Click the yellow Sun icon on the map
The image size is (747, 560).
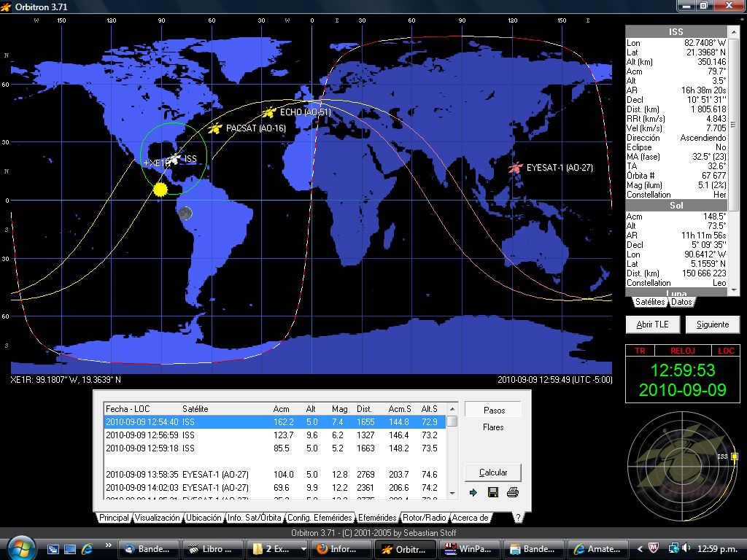[x=161, y=190]
